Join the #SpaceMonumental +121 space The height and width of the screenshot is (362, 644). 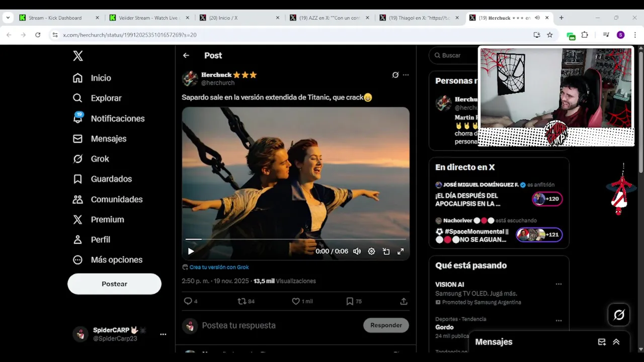pyautogui.click(x=539, y=235)
